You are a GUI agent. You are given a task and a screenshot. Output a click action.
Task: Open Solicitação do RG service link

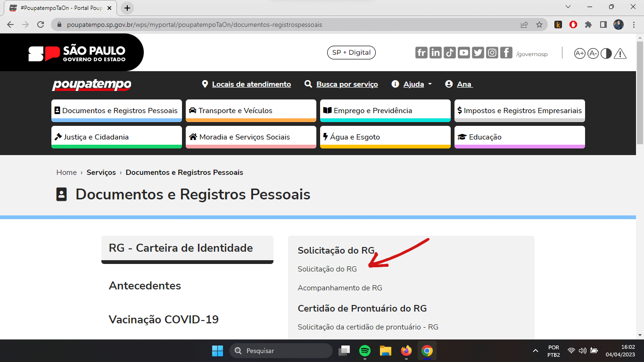(x=327, y=269)
